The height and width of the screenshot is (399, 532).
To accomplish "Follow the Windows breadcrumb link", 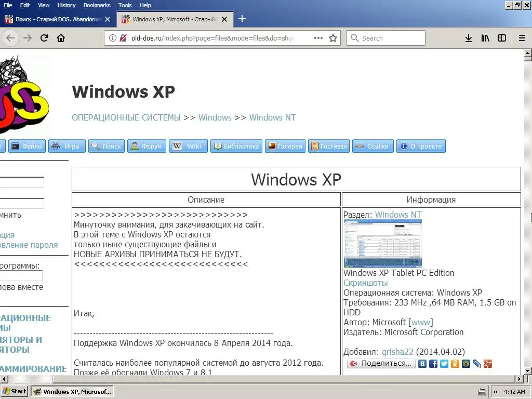I will [215, 118].
